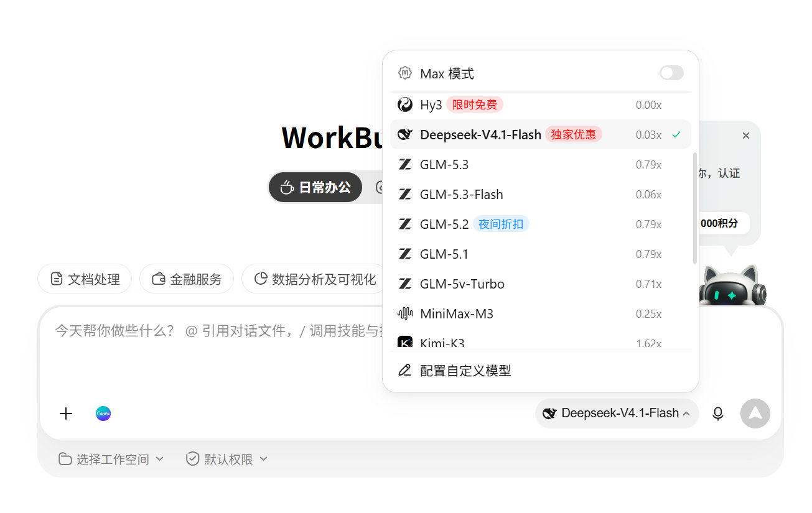Click the 限时免费 badge

tap(475, 104)
